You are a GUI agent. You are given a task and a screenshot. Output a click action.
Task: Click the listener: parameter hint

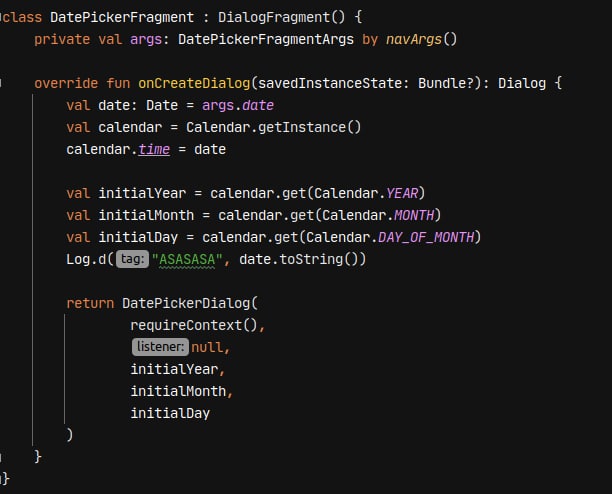coord(160,347)
